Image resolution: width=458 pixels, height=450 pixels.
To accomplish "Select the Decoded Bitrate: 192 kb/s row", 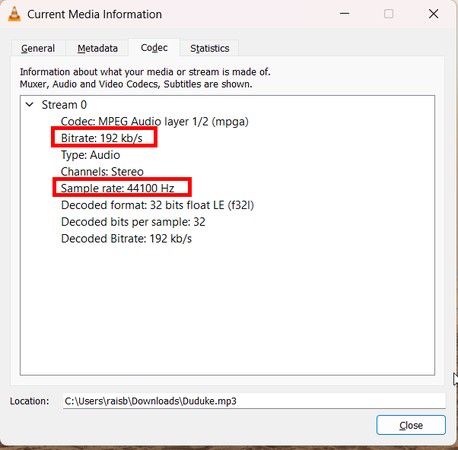I will pyautogui.click(x=126, y=239).
